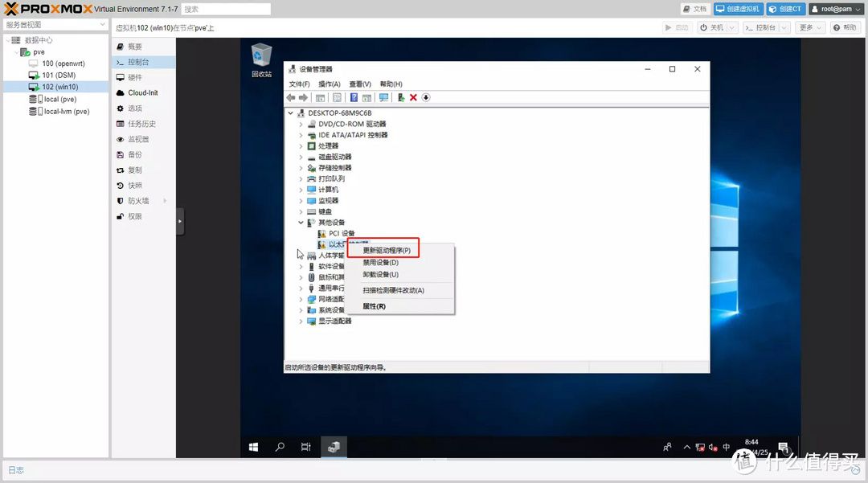
Task: Open the 更多 dropdown button
Action: click(810, 27)
